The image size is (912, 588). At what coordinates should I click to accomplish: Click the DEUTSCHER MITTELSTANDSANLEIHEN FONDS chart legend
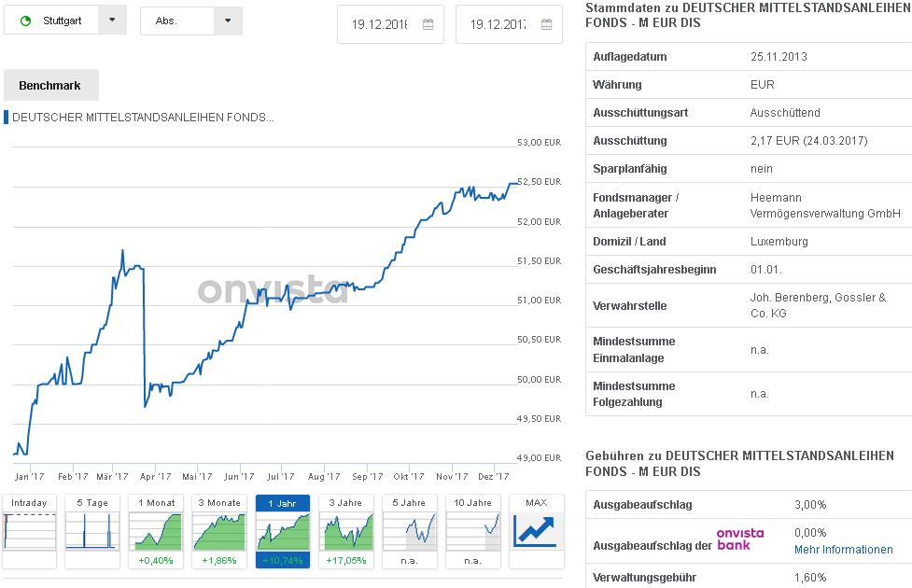coord(143,117)
